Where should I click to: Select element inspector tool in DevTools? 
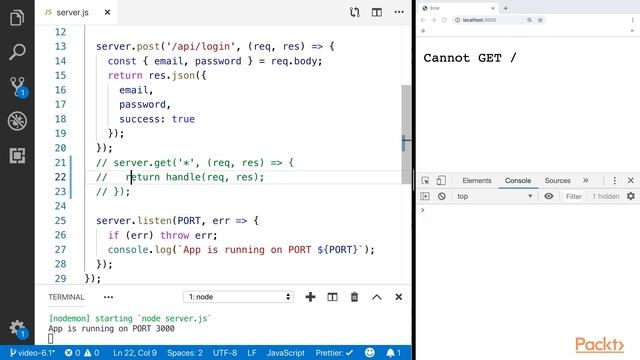(425, 180)
